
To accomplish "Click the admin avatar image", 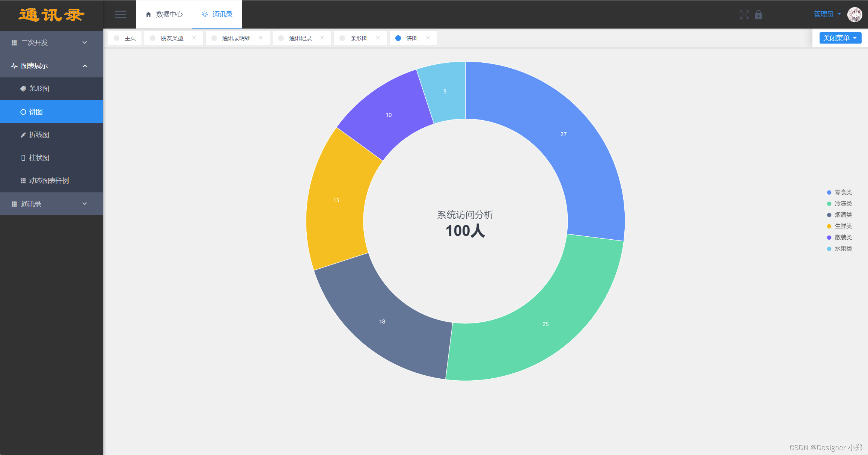I will tap(854, 15).
